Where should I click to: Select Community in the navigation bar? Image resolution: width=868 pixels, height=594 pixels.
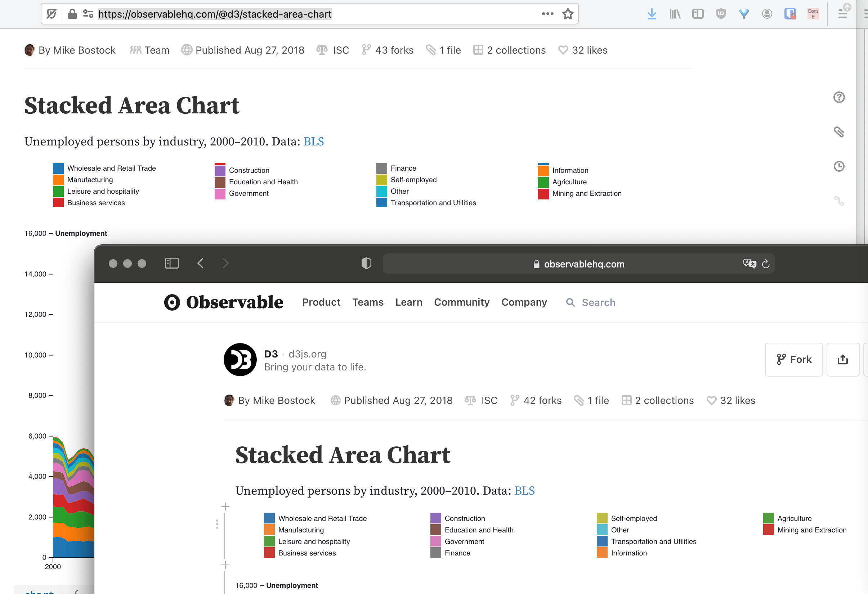pyautogui.click(x=462, y=302)
